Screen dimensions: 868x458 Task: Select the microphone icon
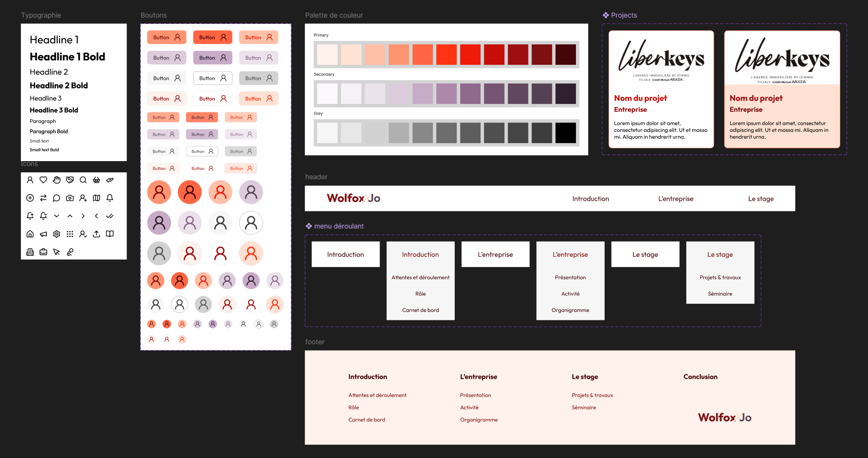(x=70, y=252)
